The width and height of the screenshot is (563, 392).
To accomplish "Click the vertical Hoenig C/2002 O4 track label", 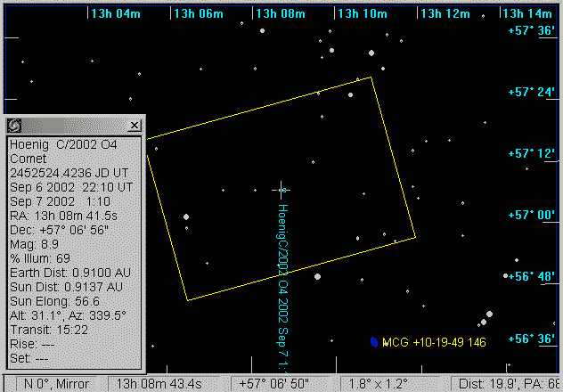I will [x=282, y=276].
